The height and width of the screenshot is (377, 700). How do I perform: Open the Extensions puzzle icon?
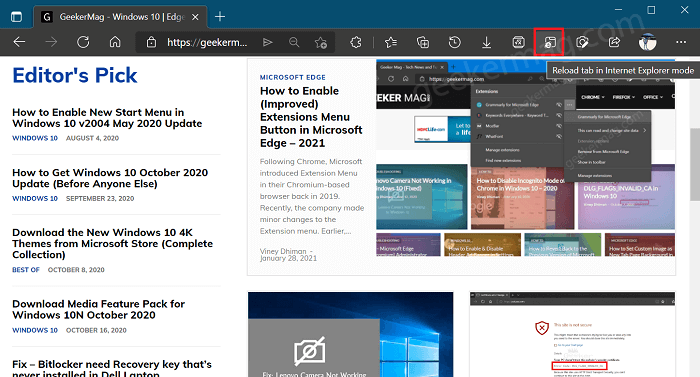(356, 42)
